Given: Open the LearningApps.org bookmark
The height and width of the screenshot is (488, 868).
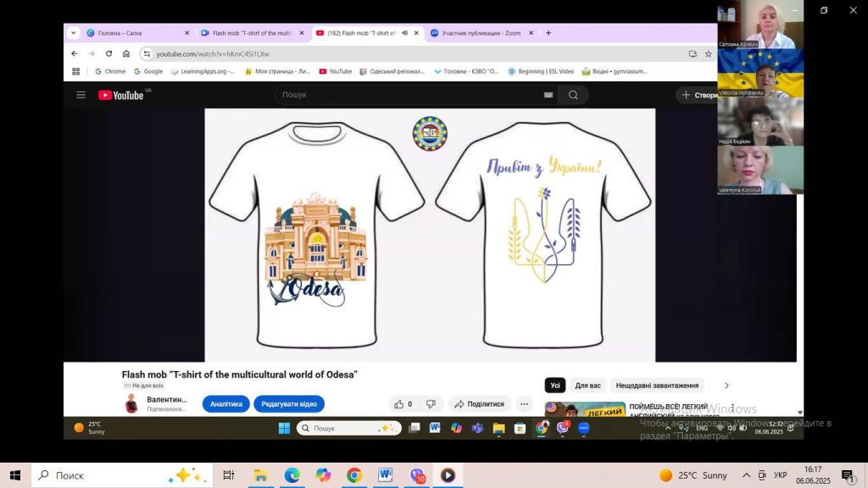Looking at the screenshot, I should click(x=203, y=71).
